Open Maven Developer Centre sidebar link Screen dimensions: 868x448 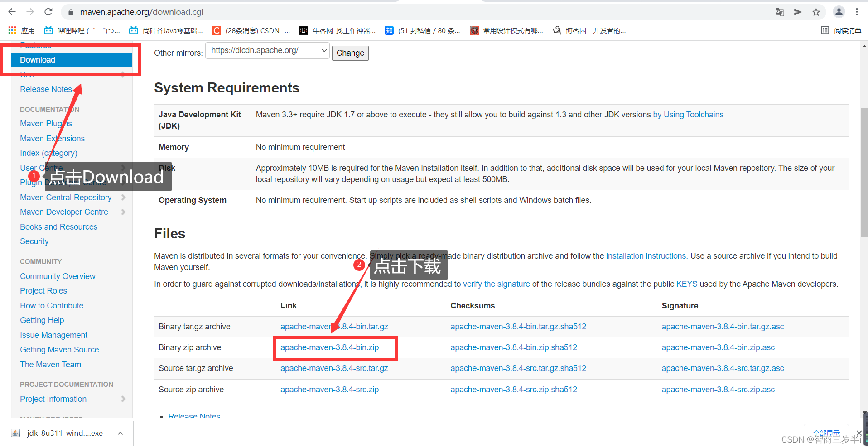(64, 212)
